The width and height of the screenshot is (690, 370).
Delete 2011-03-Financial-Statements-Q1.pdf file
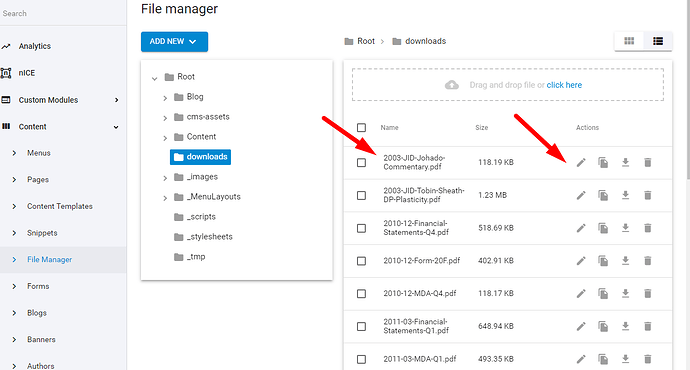(x=647, y=326)
